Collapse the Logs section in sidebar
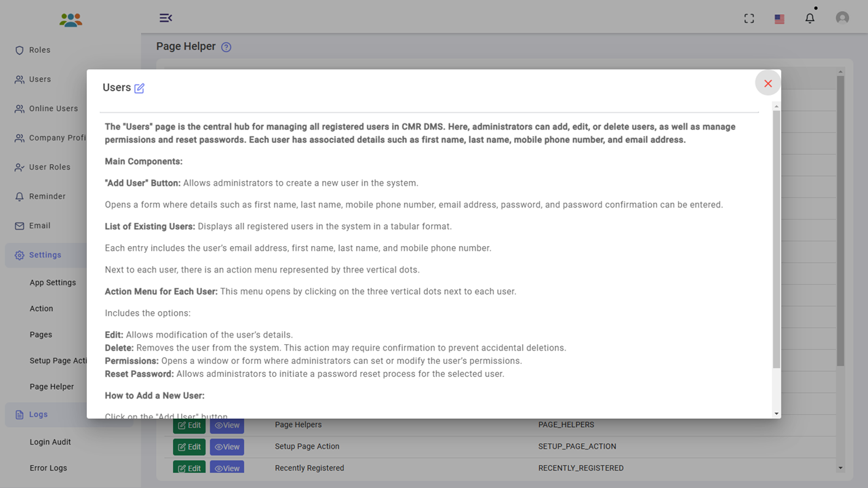Screen dimensions: 868x488 click(38, 414)
